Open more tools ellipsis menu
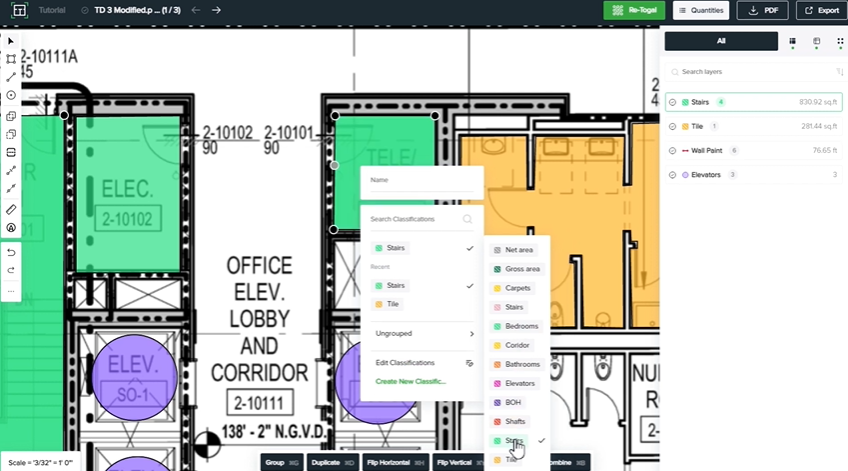The image size is (848, 471). [x=11, y=291]
